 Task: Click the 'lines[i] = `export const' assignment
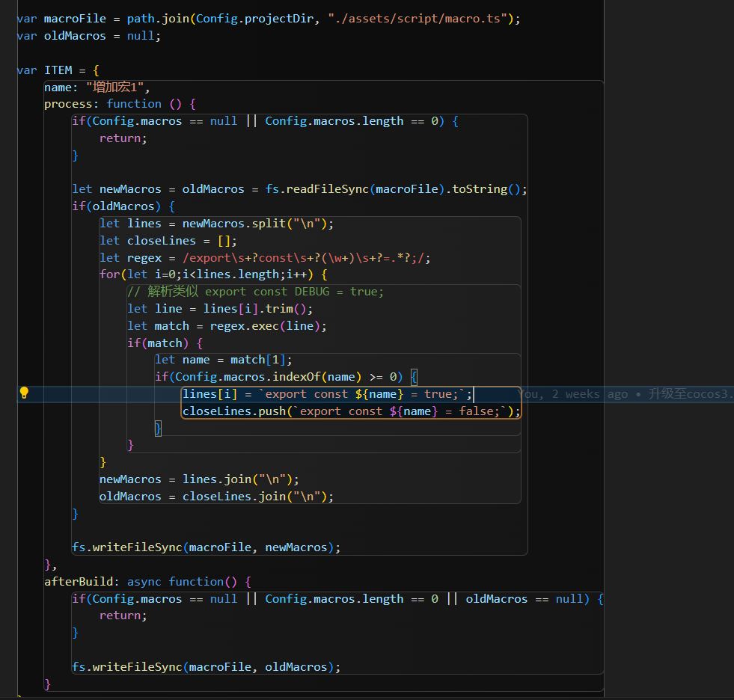pyautogui.click(x=327, y=394)
